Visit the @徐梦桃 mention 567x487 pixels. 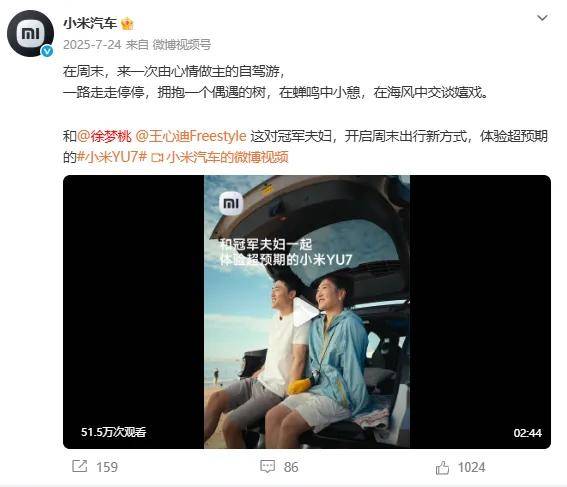(x=104, y=136)
